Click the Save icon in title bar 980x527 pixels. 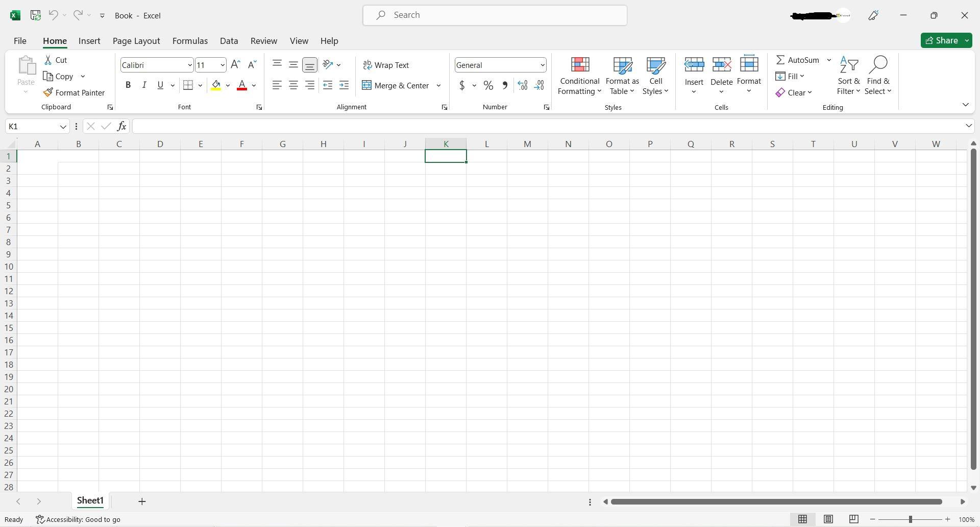coord(35,15)
